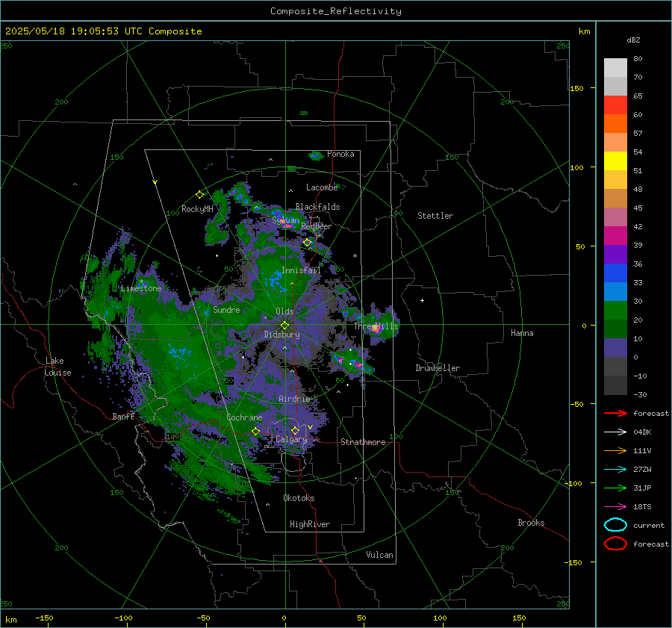Click the 80 dBZ light grey swatch
Screen dimensions: 672x628
pyautogui.click(x=615, y=67)
